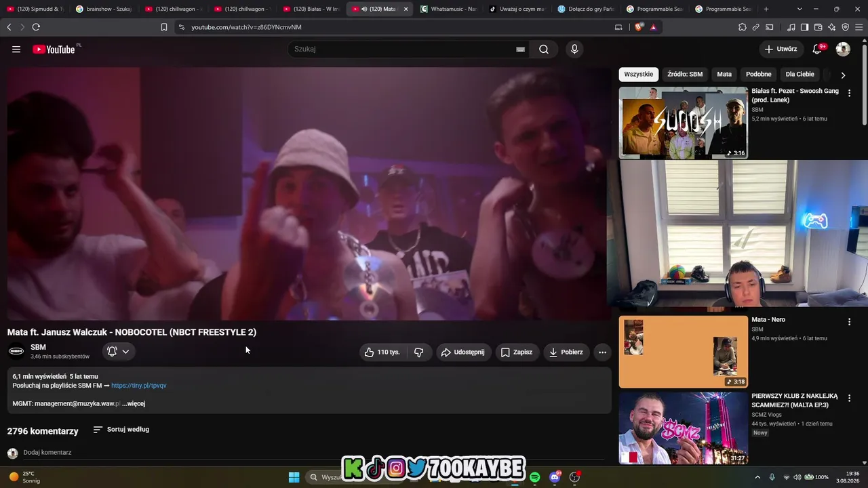Select the "Źródło: SBM" filter chip
868x488 pixels.
click(x=685, y=75)
